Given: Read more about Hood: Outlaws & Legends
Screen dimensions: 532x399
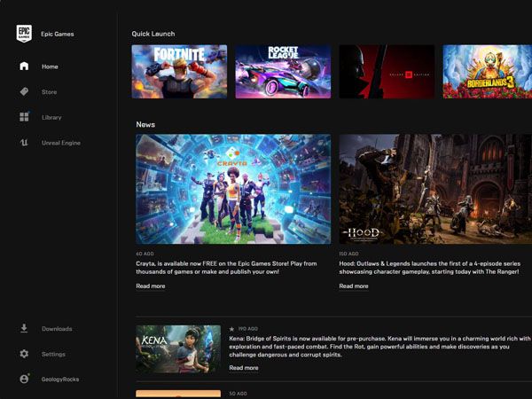Looking at the screenshot, I should point(354,286).
